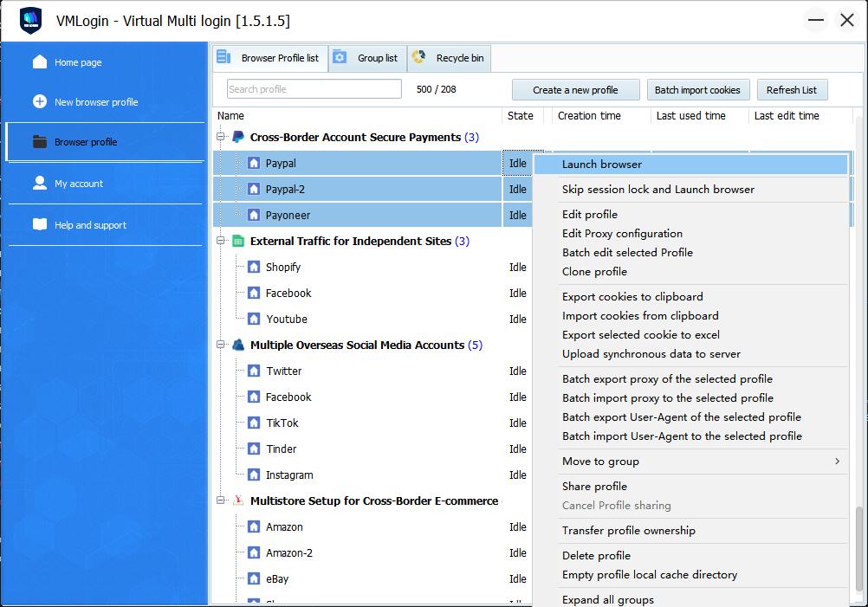Click the Browser profile folder icon
The height and width of the screenshot is (607, 868).
pyautogui.click(x=40, y=142)
